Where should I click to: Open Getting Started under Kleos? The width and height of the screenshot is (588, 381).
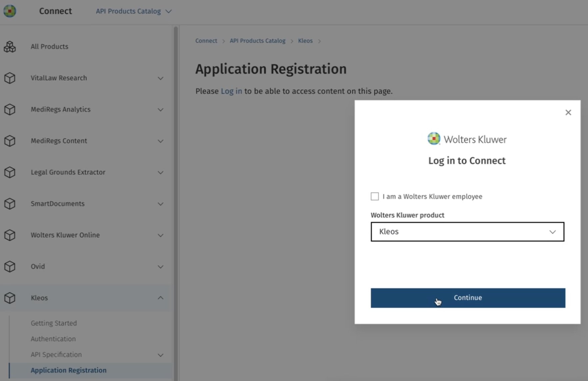(54, 323)
